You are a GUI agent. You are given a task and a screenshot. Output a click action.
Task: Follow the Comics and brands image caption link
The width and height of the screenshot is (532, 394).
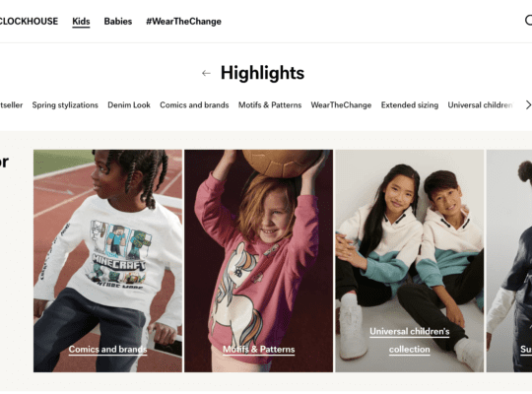pyautogui.click(x=108, y=350)
